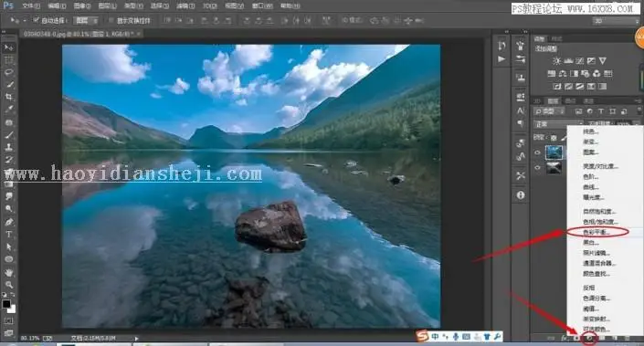Open the layer filter type dropdown
644x346 pixels.
[x=549, y=111]
